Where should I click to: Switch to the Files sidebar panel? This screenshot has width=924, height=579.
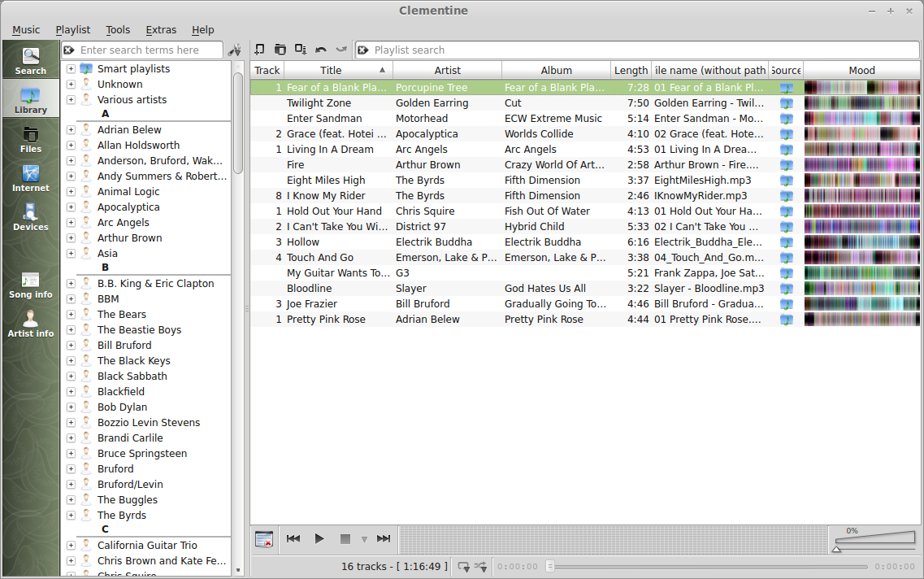click(x=31, y=139)
